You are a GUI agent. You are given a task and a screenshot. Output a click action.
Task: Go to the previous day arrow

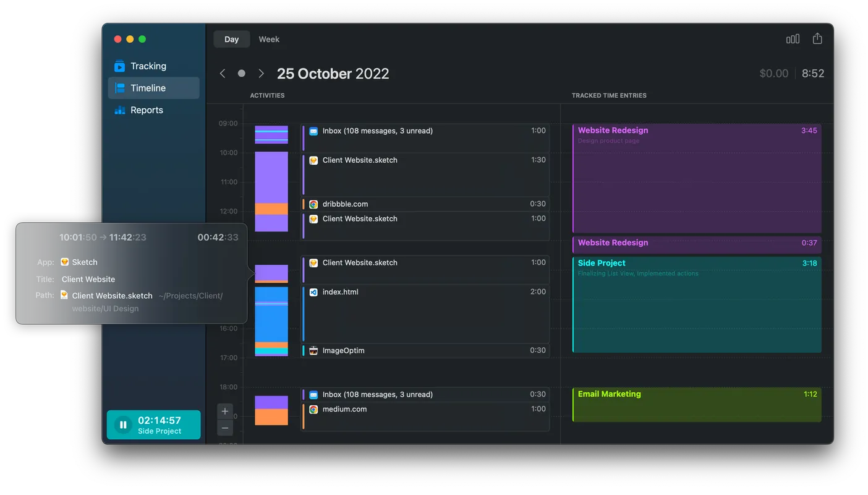[x=223, y=74]
